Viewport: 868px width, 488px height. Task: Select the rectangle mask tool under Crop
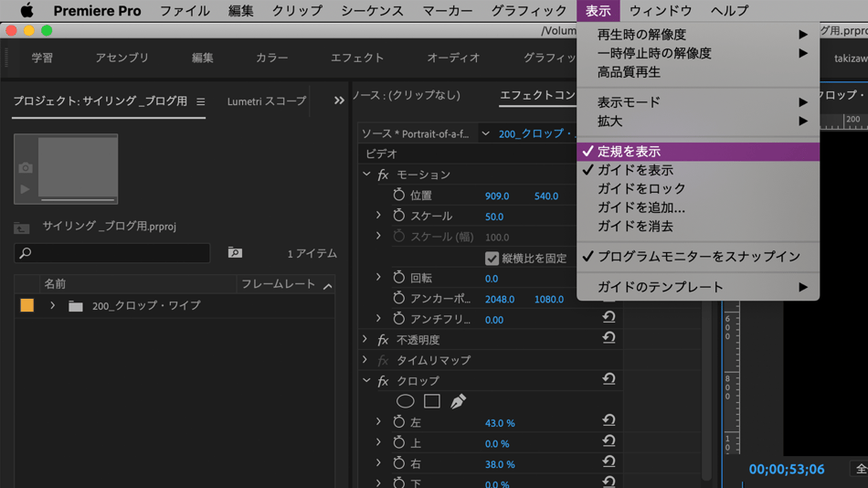432,401
